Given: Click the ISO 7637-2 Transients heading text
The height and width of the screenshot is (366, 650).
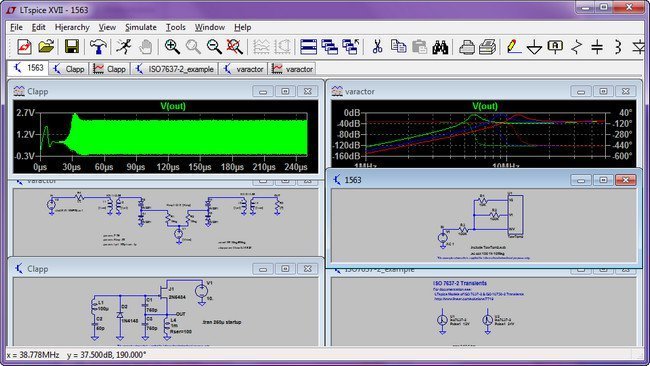Looking at the screenshot, I should tap(460, 284).
